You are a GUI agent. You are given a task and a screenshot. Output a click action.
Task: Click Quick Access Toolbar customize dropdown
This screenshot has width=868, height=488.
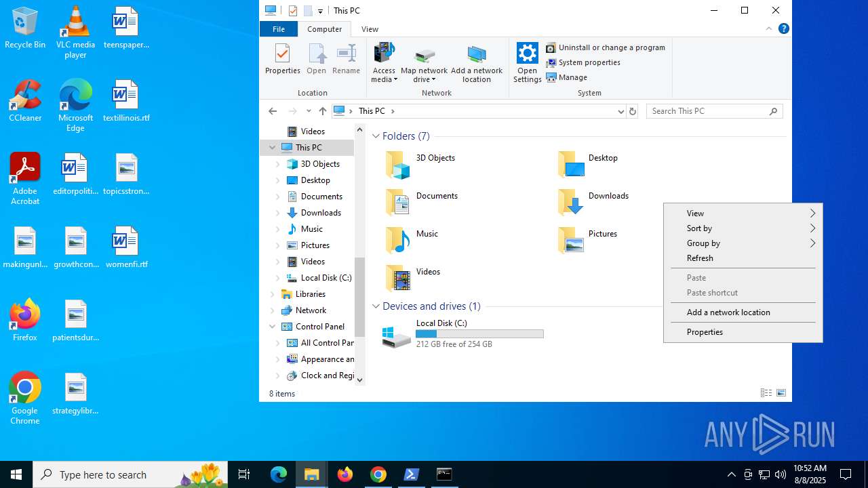(320, 11)
